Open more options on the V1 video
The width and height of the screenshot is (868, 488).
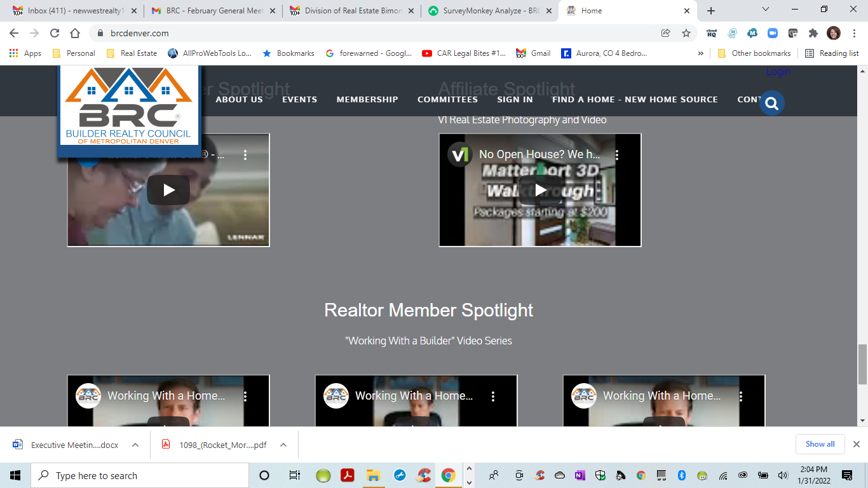pos(616,154)
